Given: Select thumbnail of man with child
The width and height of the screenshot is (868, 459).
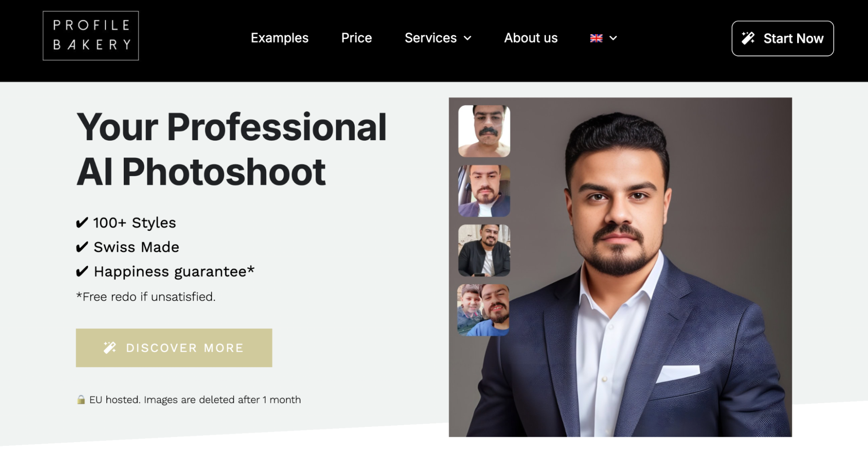Looking at the screenshot, I should coord(483,310).
